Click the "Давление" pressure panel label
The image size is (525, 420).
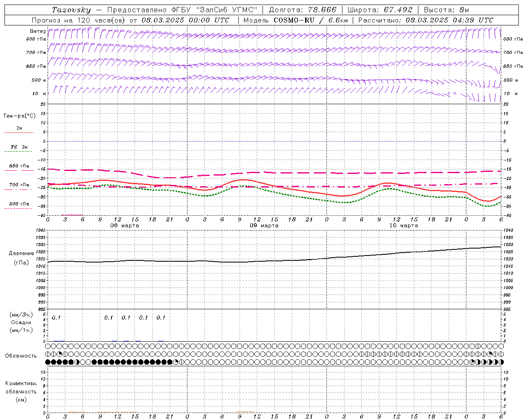pyautogui.click(x=21, y=253)
